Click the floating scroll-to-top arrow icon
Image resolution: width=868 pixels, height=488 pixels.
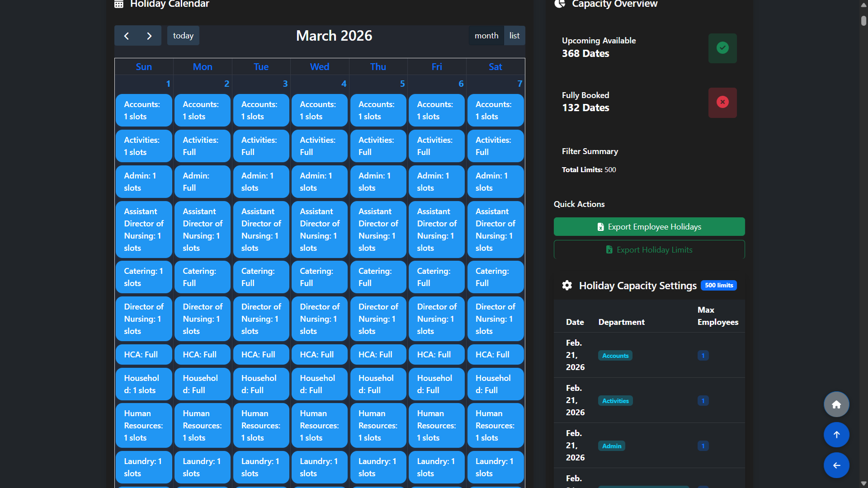coord(836,435)
